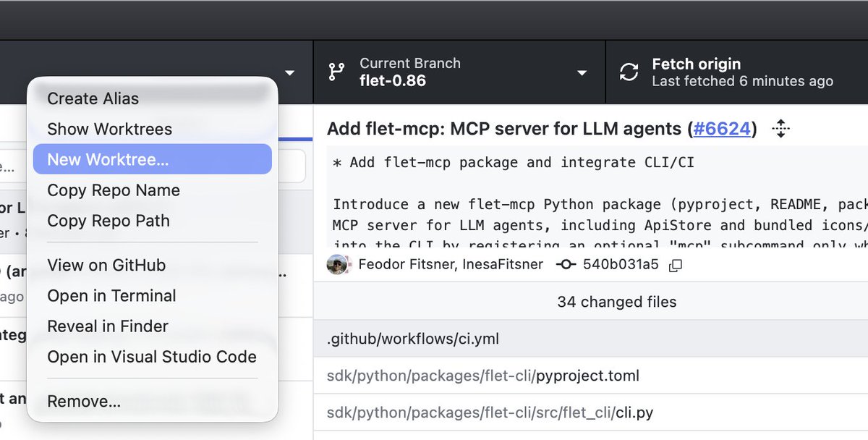Click Last fetched 6 minutes ago text
The image size is (868, 440).
click(742, 82)
